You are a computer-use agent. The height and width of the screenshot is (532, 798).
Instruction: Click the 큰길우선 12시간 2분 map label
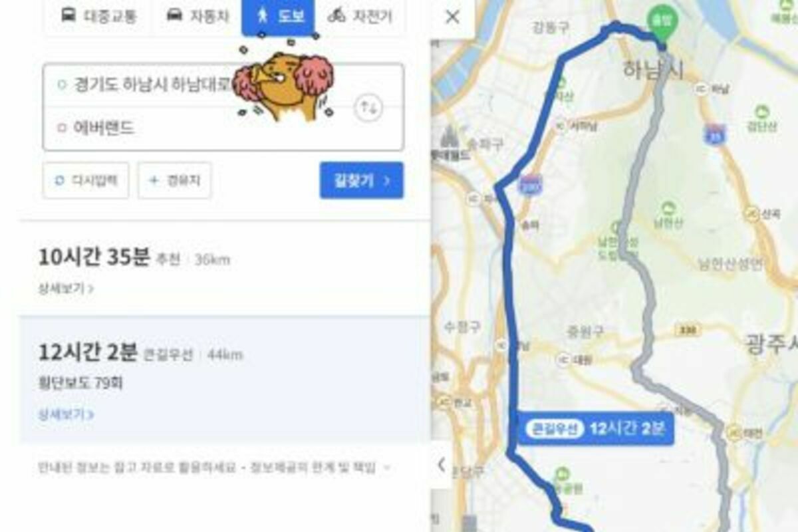click(597, 429)
